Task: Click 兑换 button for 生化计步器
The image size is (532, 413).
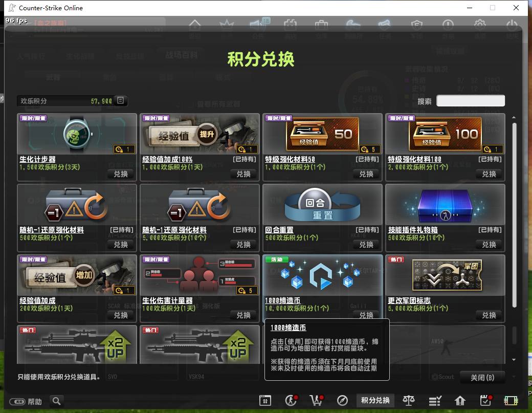Action: [121, 174]
